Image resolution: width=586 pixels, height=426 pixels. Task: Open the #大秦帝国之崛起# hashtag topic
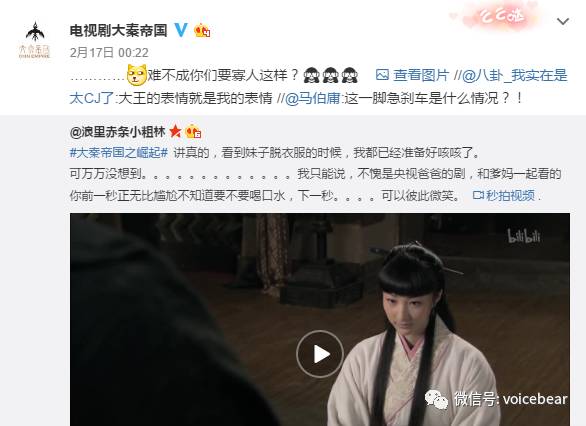pyautogui.click(x=119, y=152)
